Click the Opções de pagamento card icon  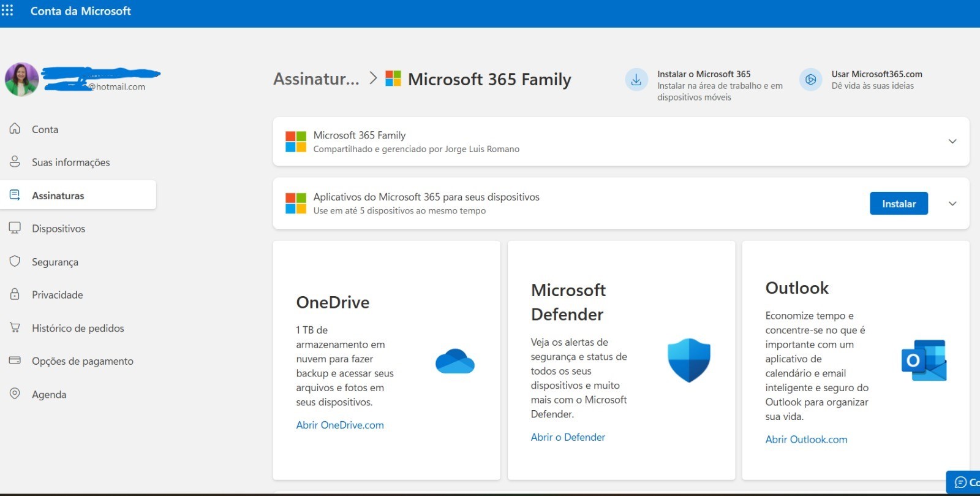coord(15,361)
